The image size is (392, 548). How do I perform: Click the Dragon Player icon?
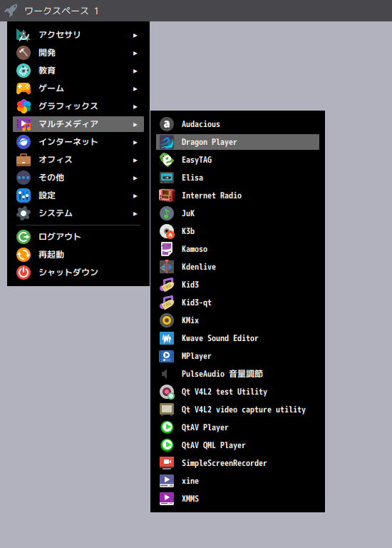tap(167, 142)
